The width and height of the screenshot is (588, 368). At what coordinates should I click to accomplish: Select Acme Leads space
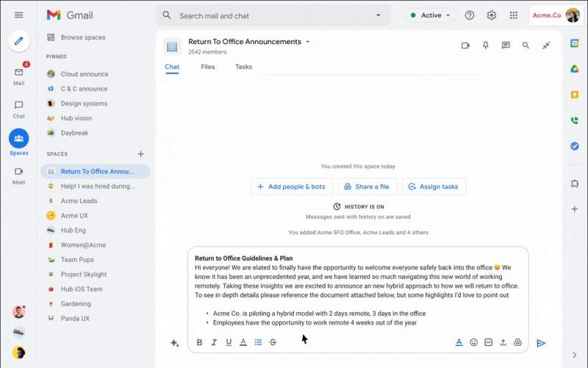[x=79, y=201]
